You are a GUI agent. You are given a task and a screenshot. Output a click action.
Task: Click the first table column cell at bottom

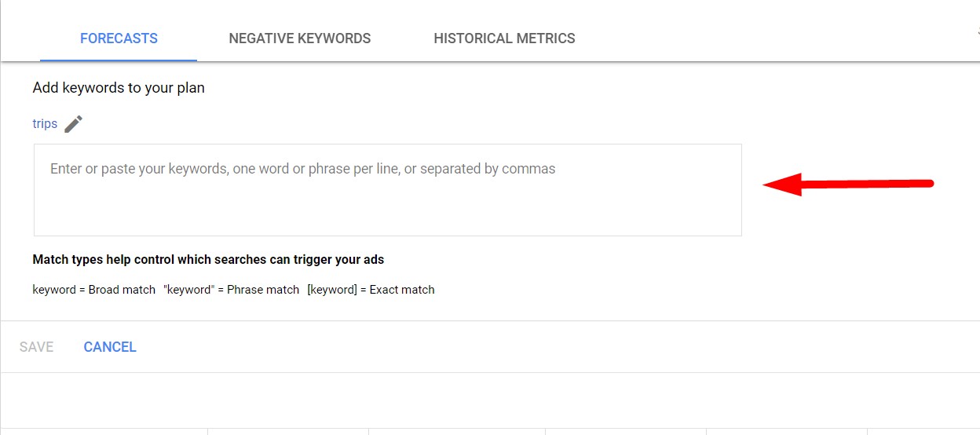[104, 432]
